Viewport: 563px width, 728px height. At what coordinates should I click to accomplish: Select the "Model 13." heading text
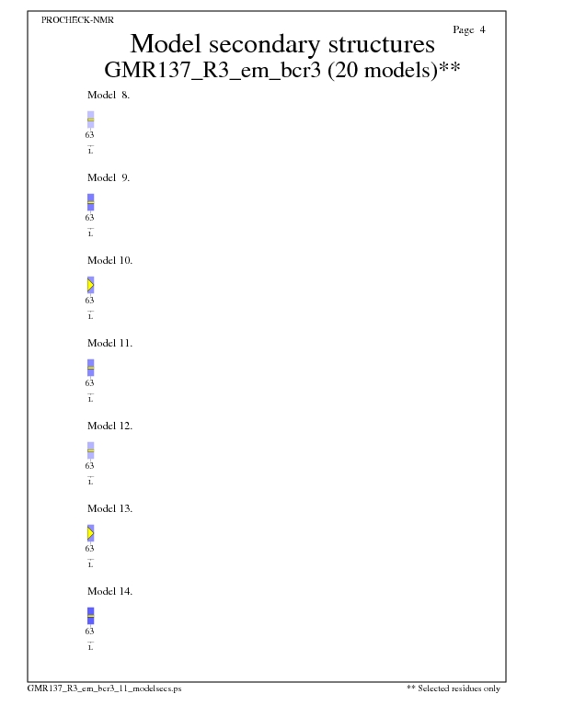(110, 508)
